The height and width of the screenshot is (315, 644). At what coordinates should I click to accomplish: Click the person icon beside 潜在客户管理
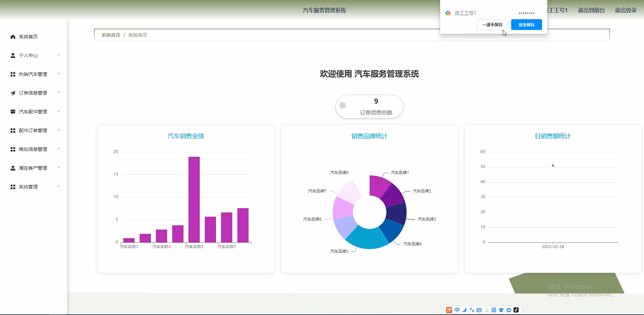pyautogui.click(x=13, y=168)
